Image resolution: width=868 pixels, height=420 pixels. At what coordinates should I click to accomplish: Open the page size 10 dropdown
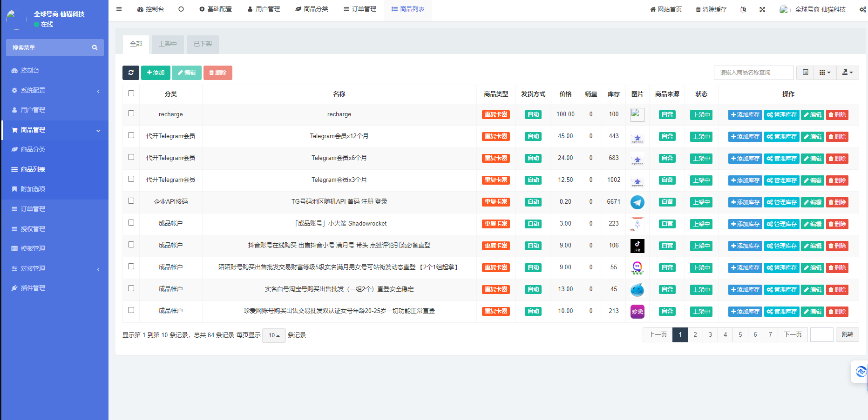point(274,335)
